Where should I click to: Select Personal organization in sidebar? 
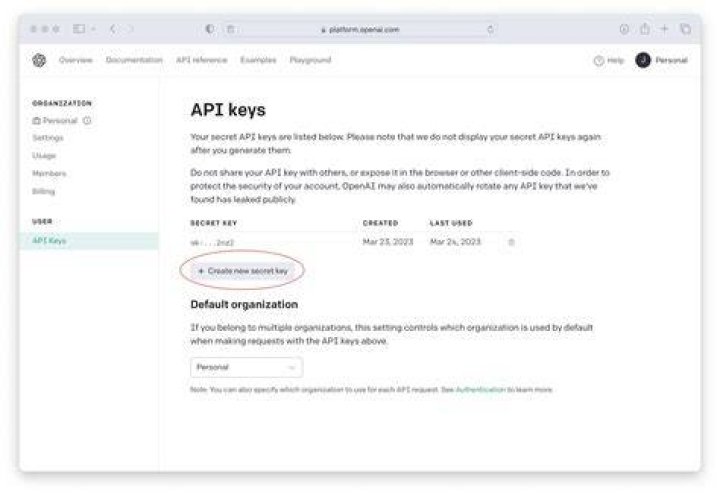coord(55,121)
